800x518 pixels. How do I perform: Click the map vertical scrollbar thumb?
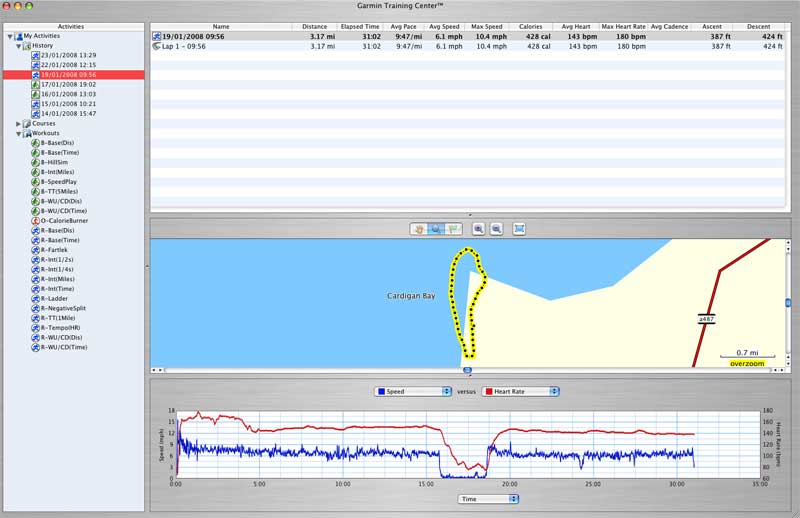(788, 303)
